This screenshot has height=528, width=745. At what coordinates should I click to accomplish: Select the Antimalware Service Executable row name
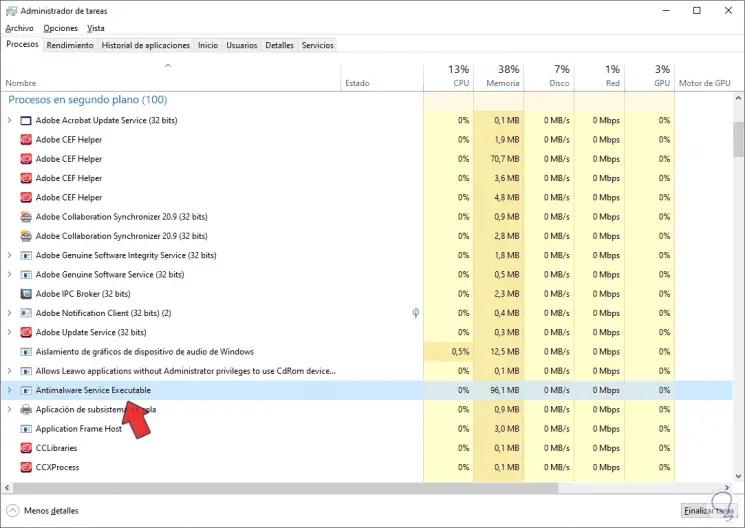93,390
